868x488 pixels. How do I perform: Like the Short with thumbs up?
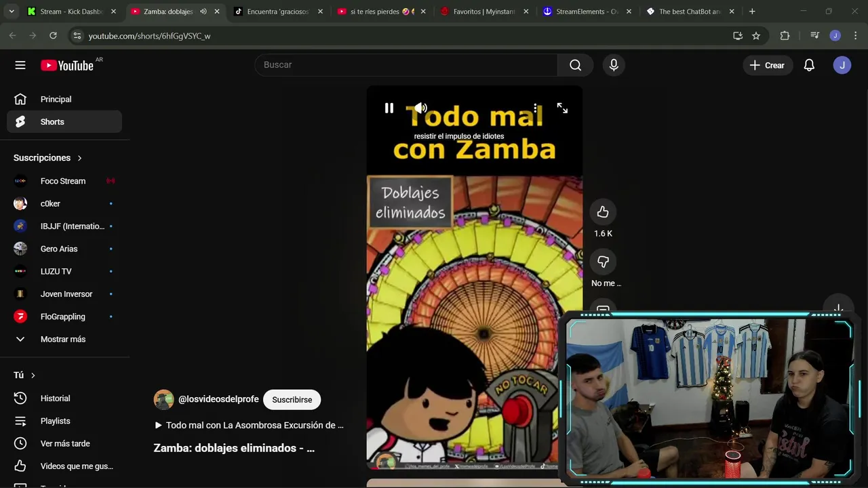[x=603, y=212]
